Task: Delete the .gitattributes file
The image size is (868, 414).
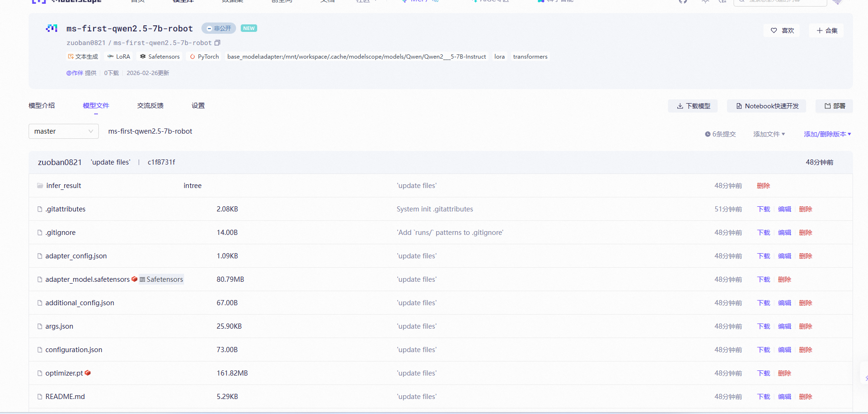Action: click(806, 209)
